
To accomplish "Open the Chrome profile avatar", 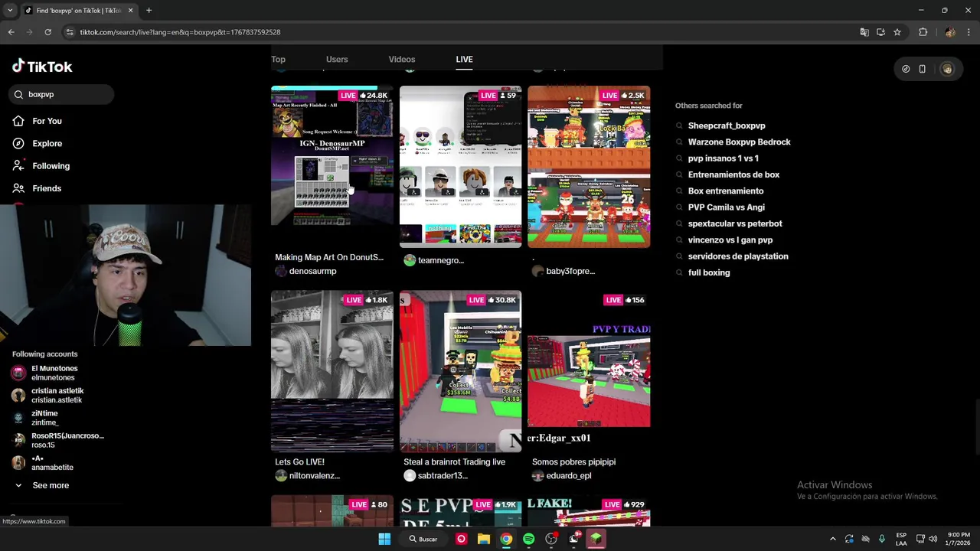I will click(950, 32).
